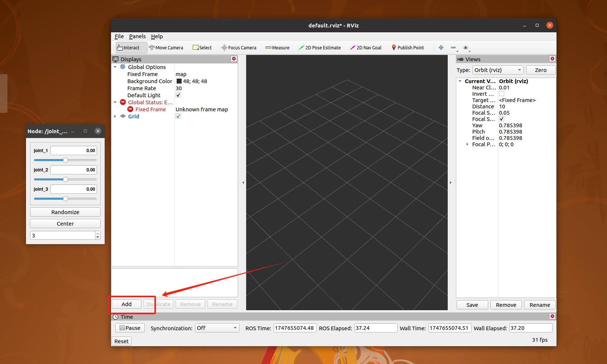Click the Rename button in Views
The height and width of the screenshot is (364, 607).
click(540, 305)
